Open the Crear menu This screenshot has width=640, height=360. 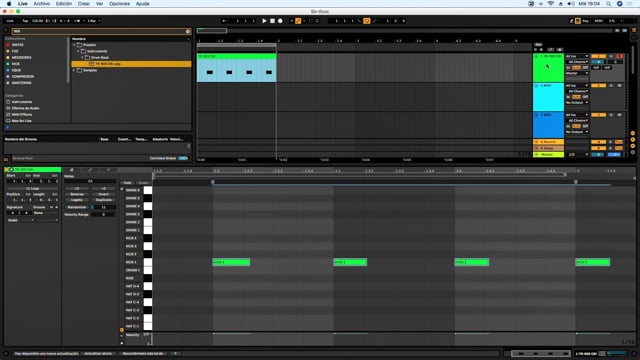tap(84, 4)
